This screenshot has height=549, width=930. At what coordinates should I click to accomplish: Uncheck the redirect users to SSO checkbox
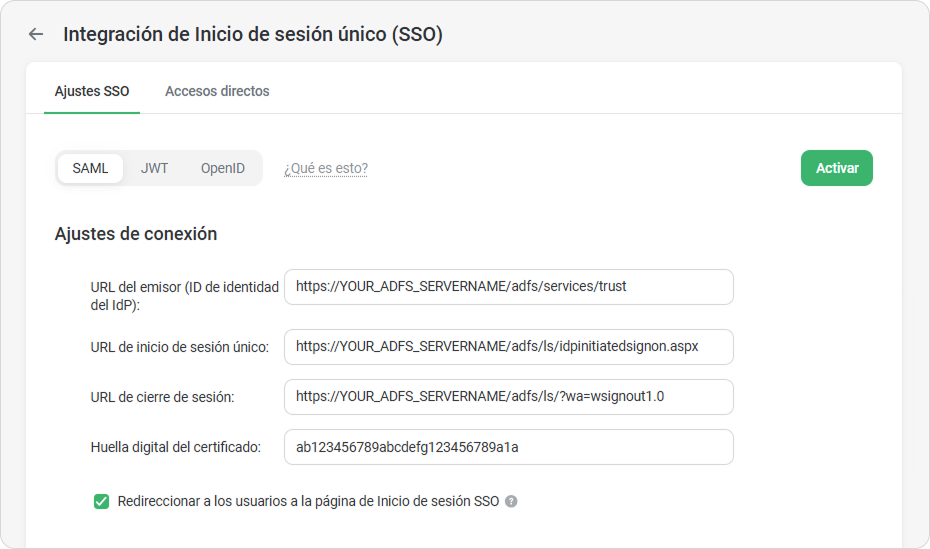coord(101,502)
